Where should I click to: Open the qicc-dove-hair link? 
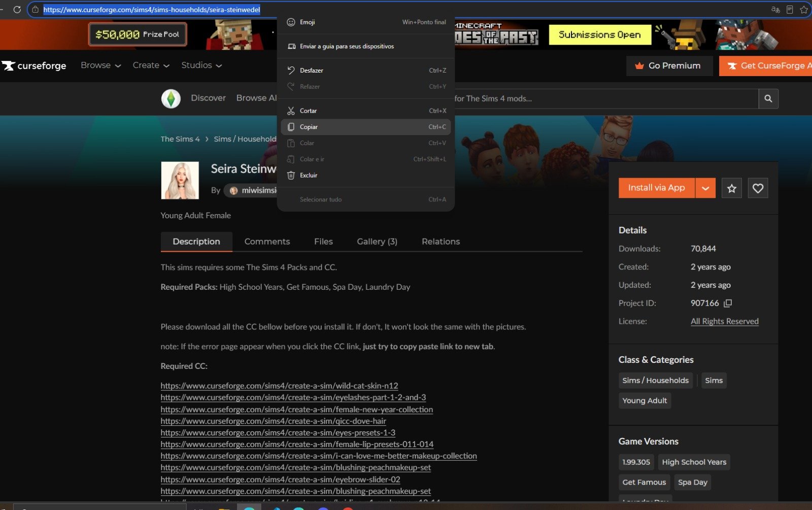(x=274, y=421)
